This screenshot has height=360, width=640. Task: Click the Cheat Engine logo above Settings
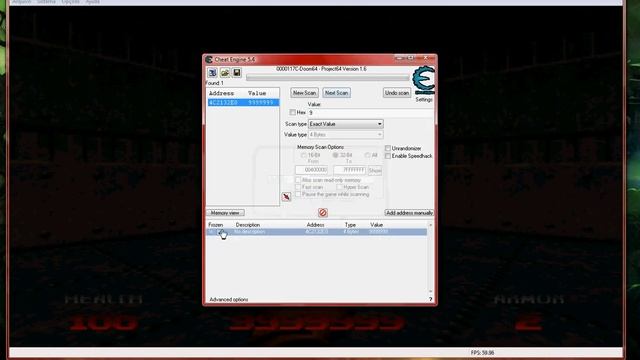coord(423,80)
